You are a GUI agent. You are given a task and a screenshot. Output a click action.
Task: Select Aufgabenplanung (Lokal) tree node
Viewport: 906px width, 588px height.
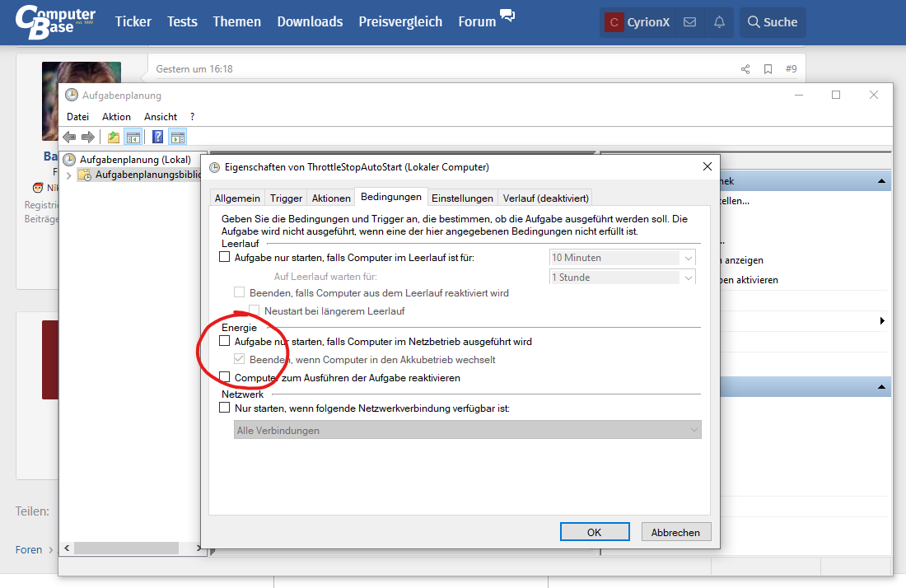pyautogui.click(x=135, y=160)
